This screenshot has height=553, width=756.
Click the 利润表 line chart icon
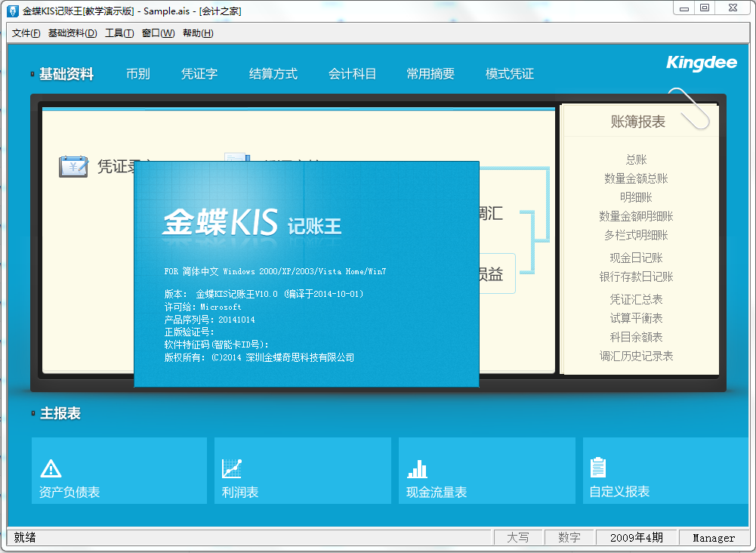(232, 468)
